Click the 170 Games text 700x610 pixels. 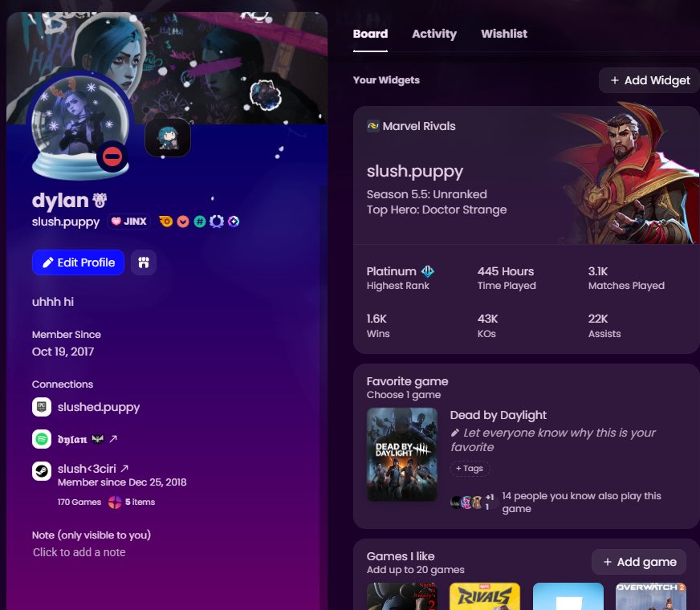(x=79, y=502)
